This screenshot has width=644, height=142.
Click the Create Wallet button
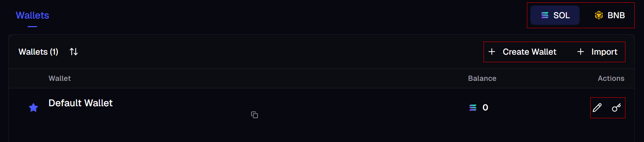(529, 52)
